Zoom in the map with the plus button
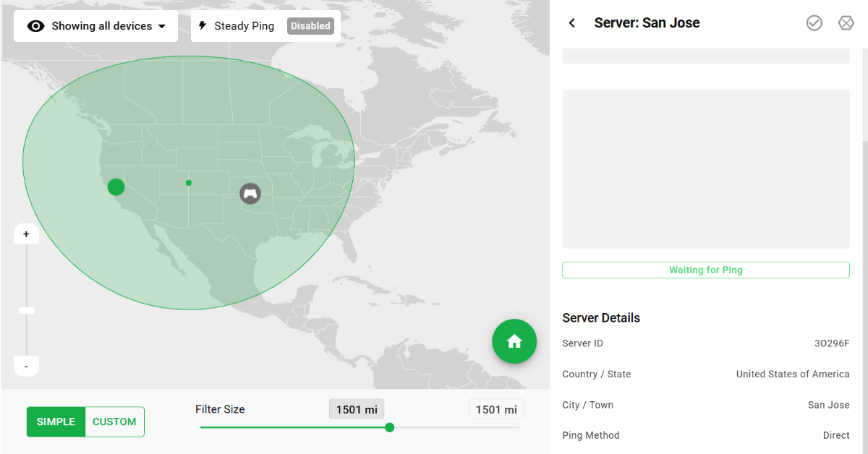 tap(27, 234)
